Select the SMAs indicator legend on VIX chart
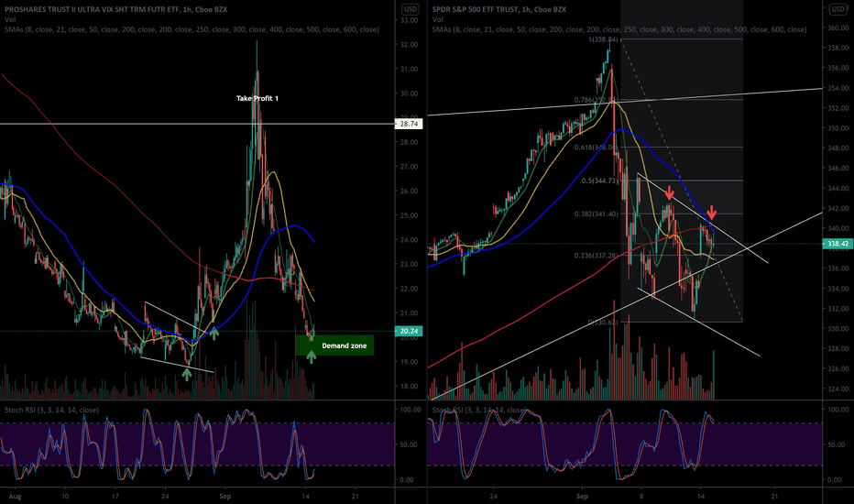Image resolution: width=854 pixels, height=504 pixels. tap(192, 29)
